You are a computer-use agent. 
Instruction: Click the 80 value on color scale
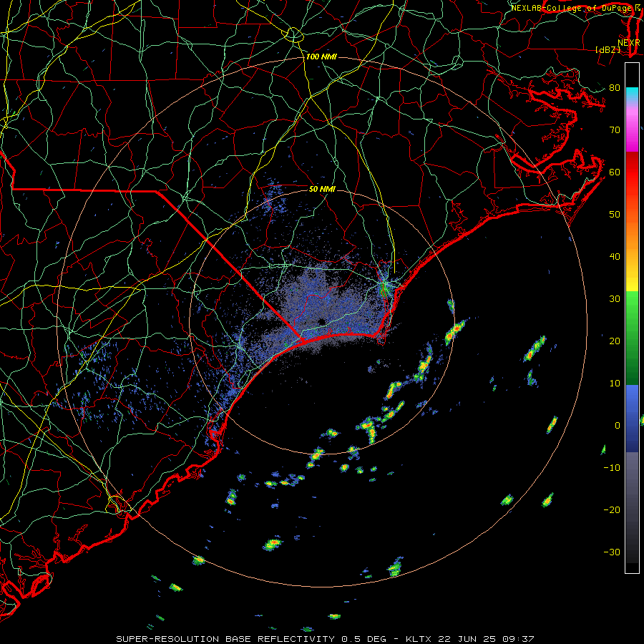click(x=615, y=87)
